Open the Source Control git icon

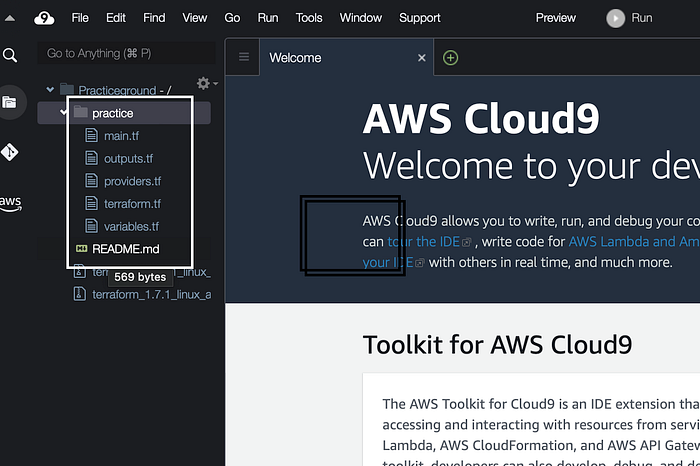point(9,152)
